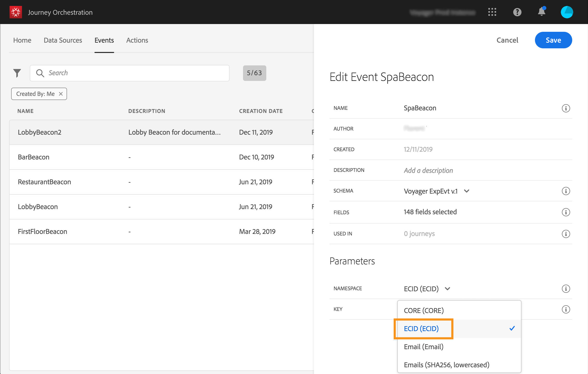Click the user profile avatar
This screenshot has height=374, width=588.
(x=567, y=12)
